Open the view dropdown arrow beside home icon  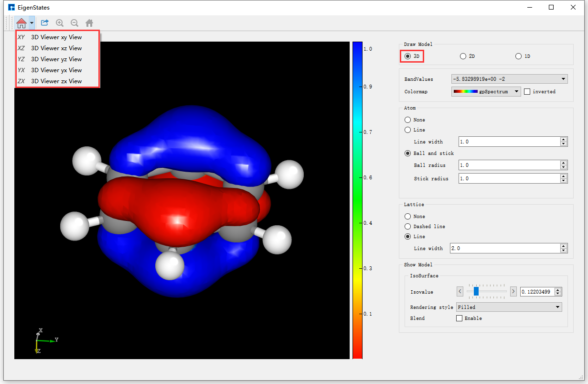(x=32, y=22)
